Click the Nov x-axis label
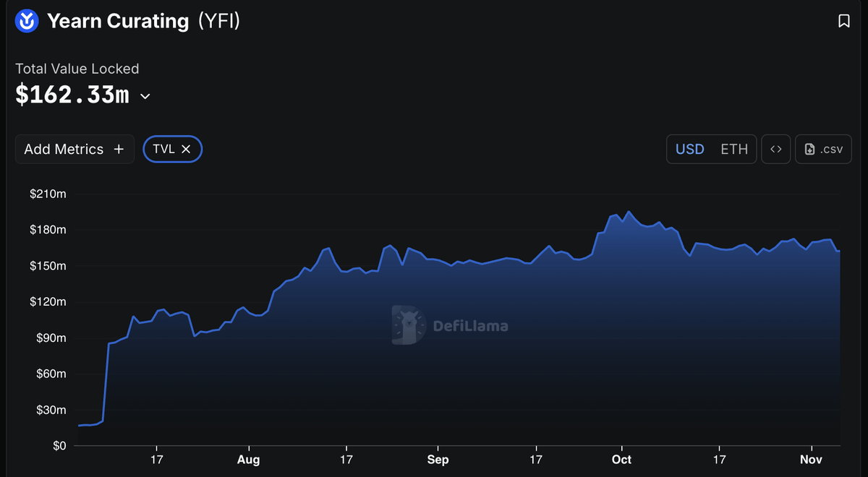This screenshot has width=868, height=477. point(812,460)
